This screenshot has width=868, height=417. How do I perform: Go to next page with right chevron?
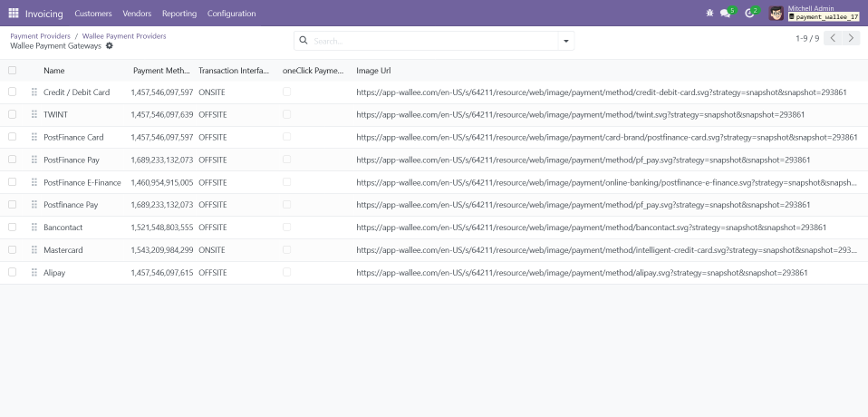[x=852, y=39]
